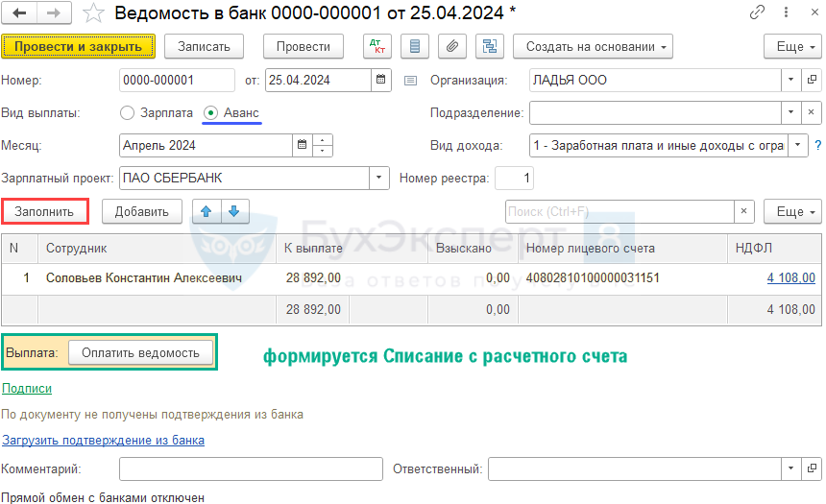Focus the Месяц field Апрель 2024
Screen dimensions: 826x504
[x=206, y=145]
